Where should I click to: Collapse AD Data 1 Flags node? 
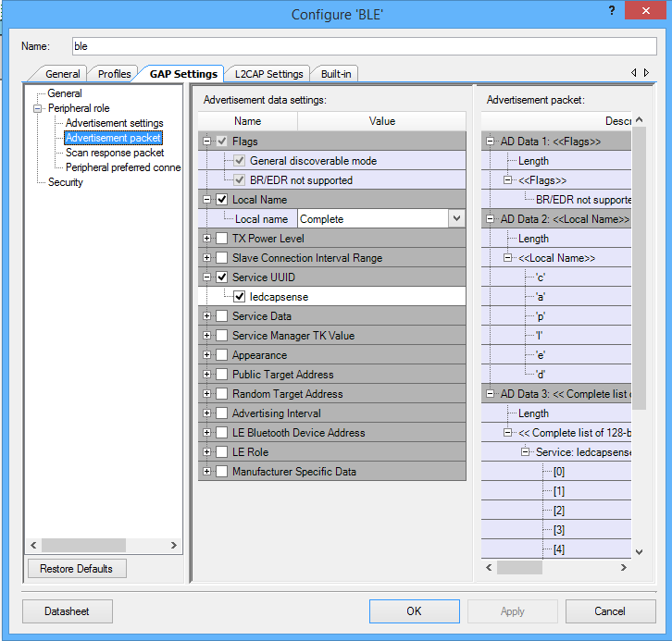(x=490, y=142)
